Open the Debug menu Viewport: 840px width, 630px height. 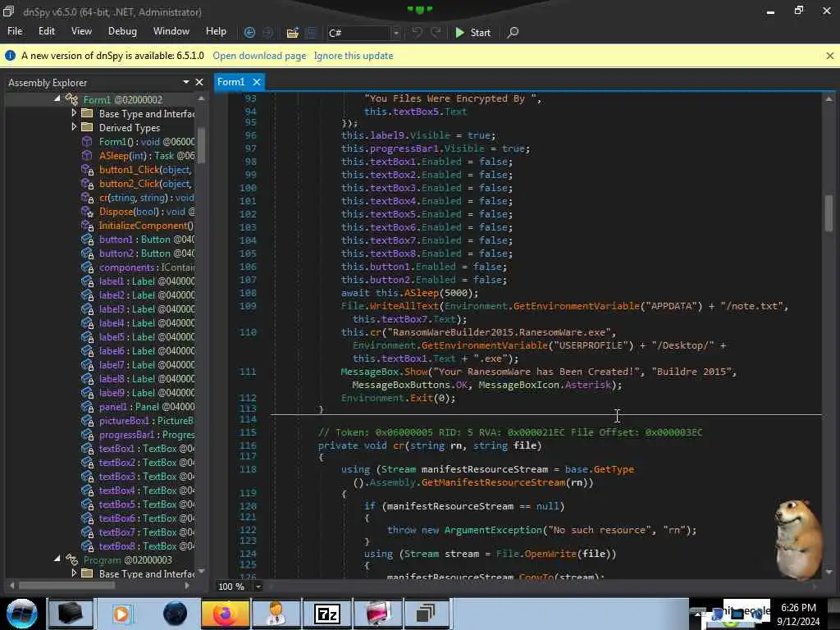point(122,32)
